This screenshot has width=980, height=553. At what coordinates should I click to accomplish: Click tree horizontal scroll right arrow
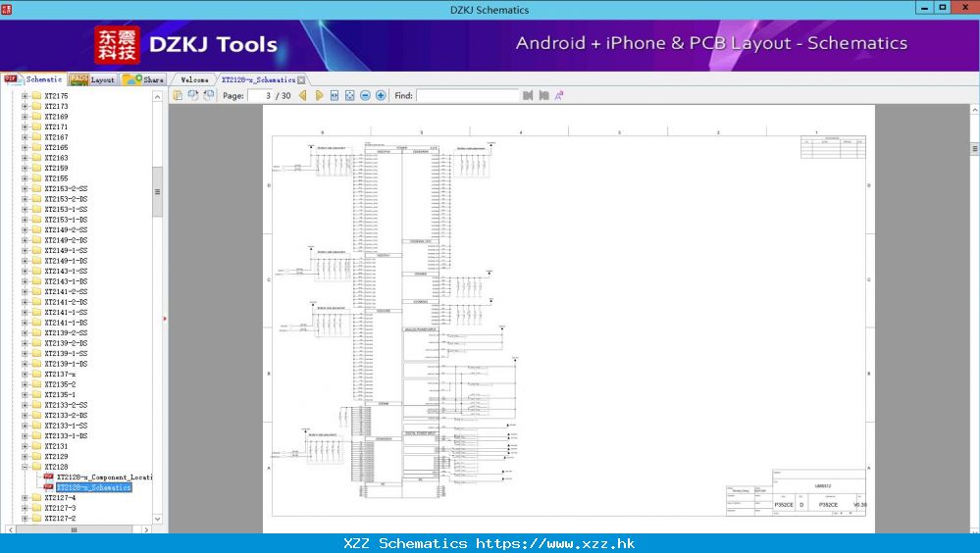tap(146, 529)
